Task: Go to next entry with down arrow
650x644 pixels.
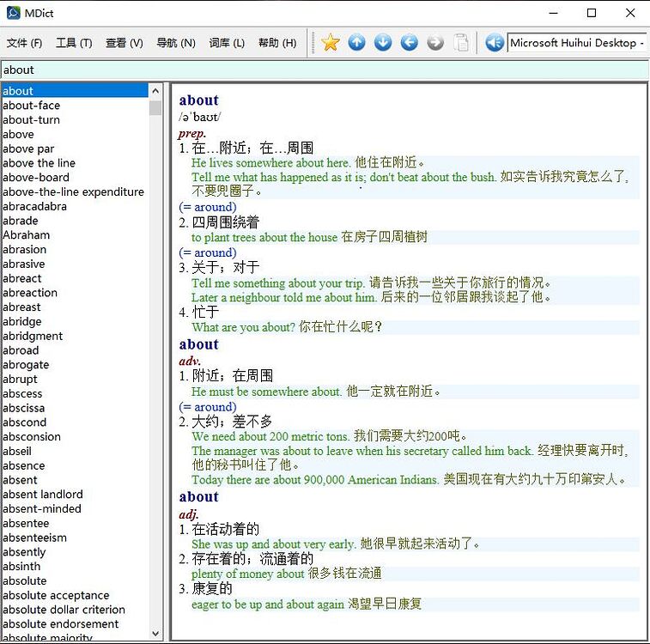Action: pos(383,42)
